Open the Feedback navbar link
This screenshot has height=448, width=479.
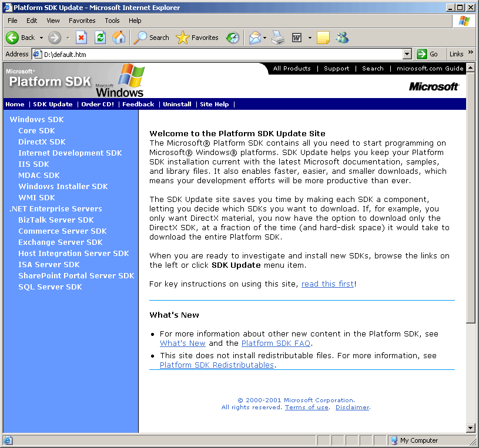coord(138,104)
